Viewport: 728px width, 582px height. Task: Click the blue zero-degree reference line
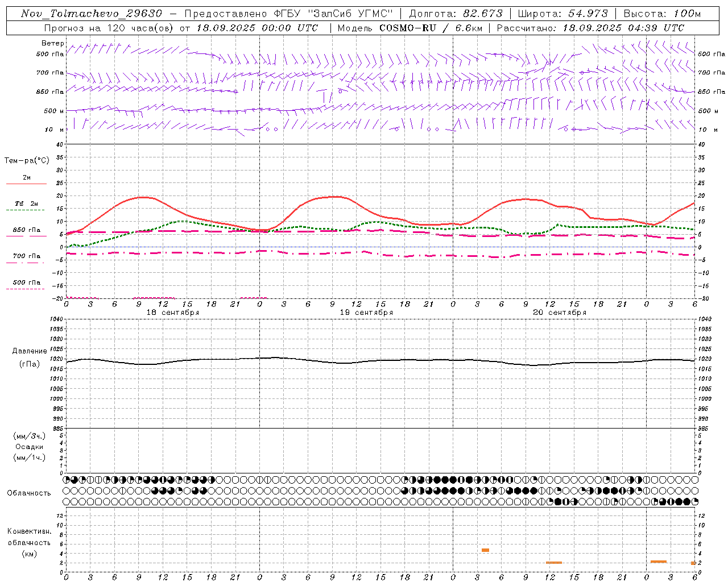(381, 247)
